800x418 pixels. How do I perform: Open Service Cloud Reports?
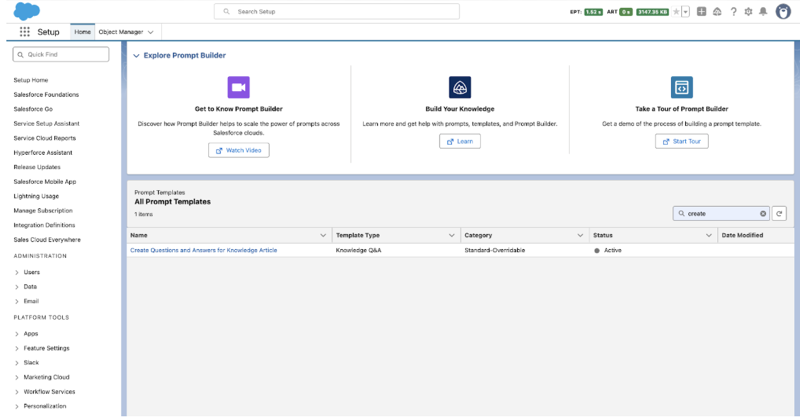click(44, 138)
